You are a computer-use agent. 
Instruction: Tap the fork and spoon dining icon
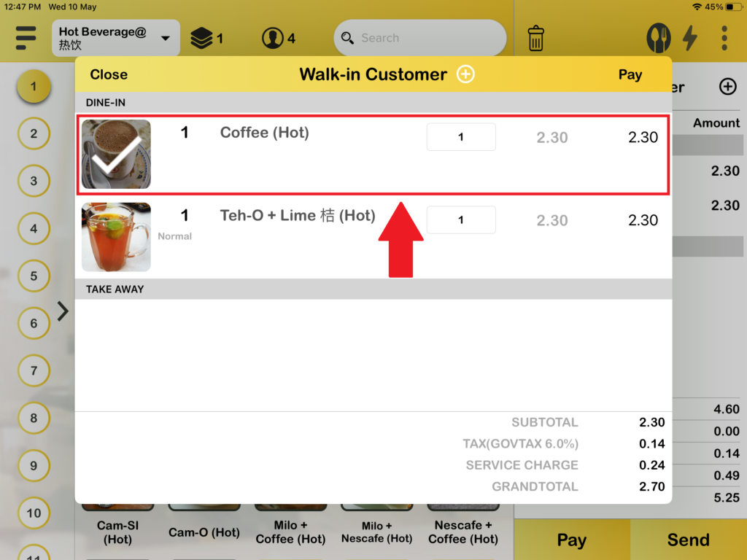(x=659, y=38)
